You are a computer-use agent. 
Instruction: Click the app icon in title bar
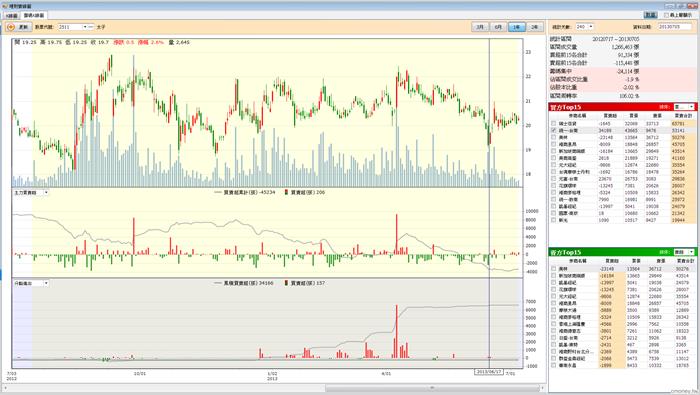[x=4, y=6]
